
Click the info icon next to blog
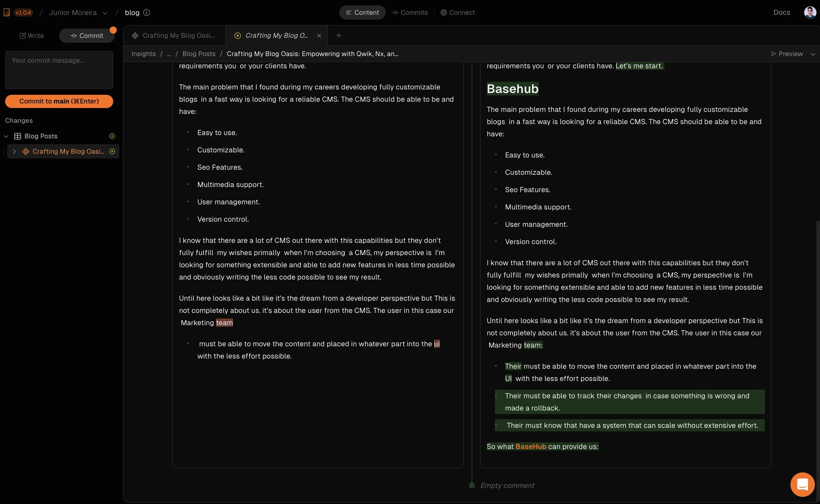tap(146, 12)
